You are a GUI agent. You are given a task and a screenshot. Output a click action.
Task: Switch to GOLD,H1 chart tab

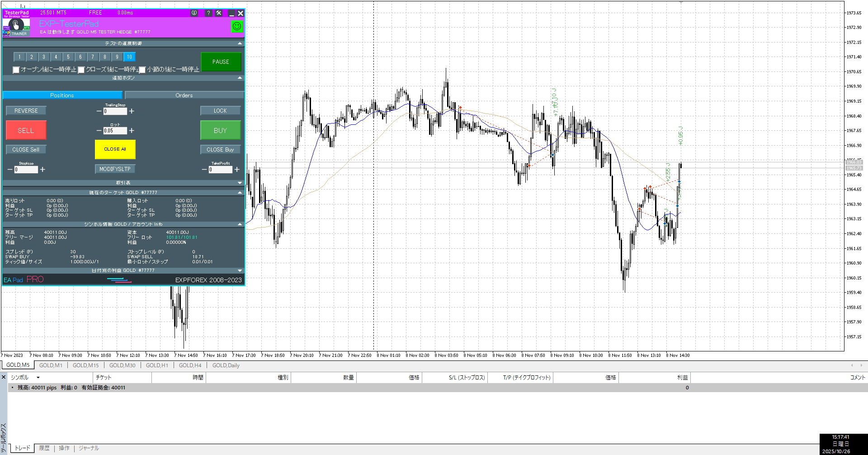click(157, 365)
